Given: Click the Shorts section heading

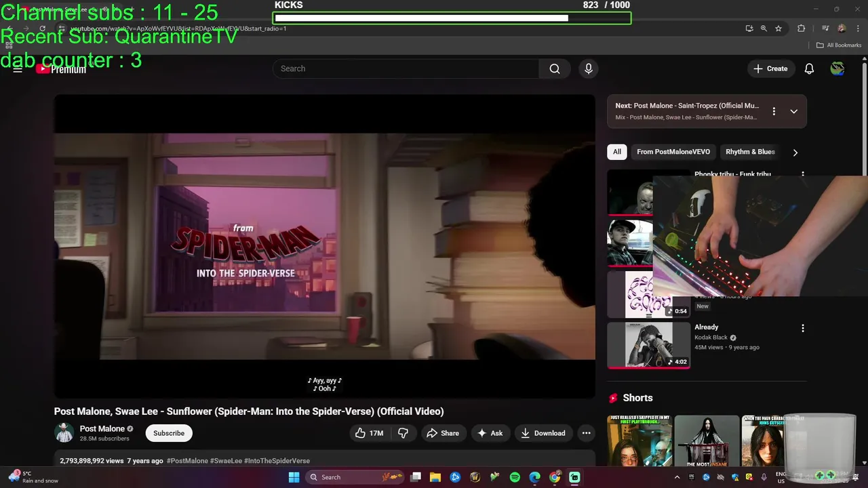Looking at the screenshot, I should click(x=637, y=398).
